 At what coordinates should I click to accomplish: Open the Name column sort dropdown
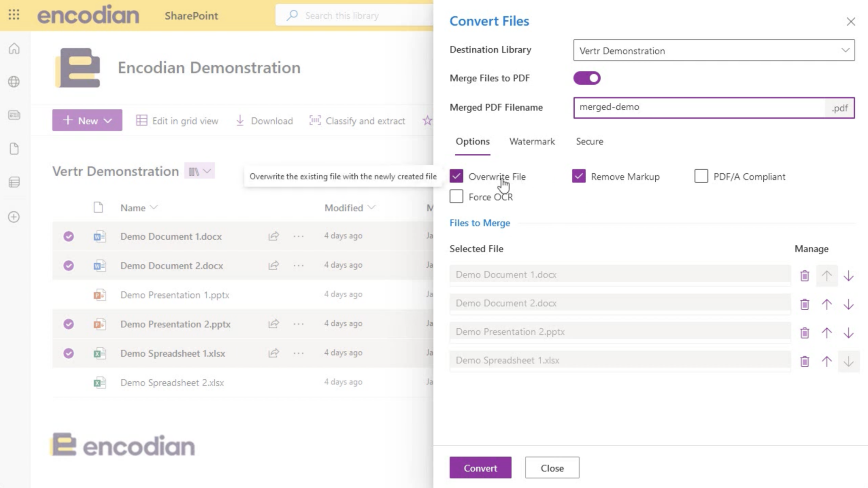click(139, 208)
